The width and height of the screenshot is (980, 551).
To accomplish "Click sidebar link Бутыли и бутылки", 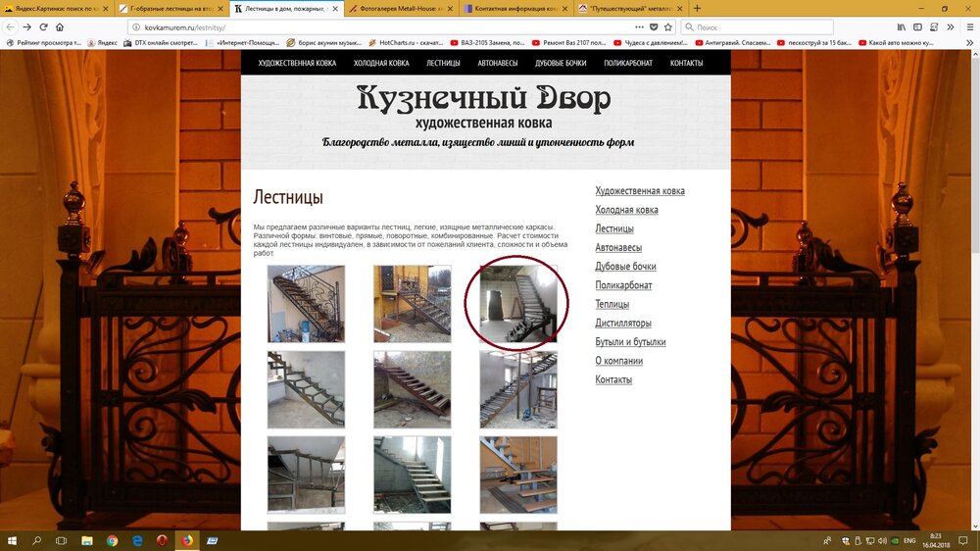I will click(630, 341).
